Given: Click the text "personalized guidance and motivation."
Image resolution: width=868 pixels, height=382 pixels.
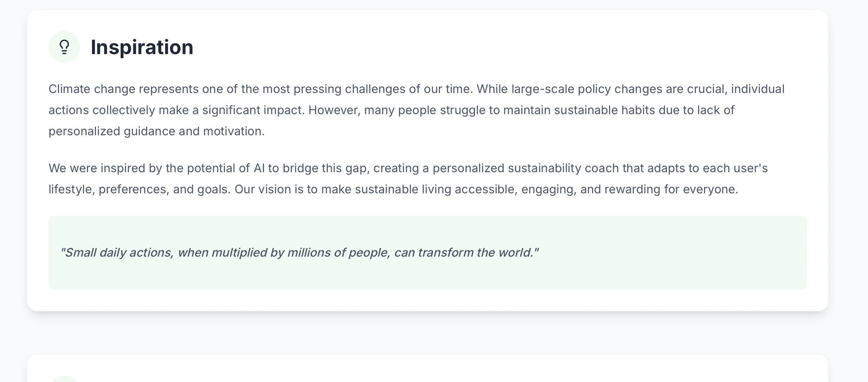Looking at the screenshot, I should point(157,131).
